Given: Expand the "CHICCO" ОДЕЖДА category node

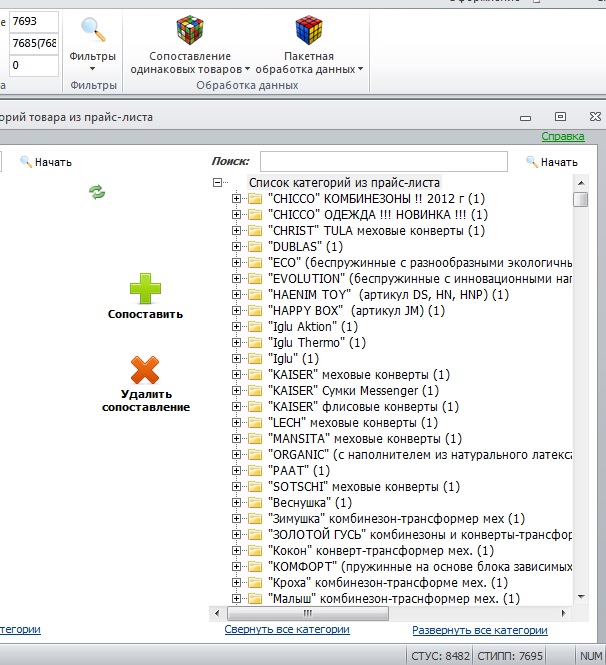Looking at the screenshot, I should pyautogui.click(x=236, y=215).
